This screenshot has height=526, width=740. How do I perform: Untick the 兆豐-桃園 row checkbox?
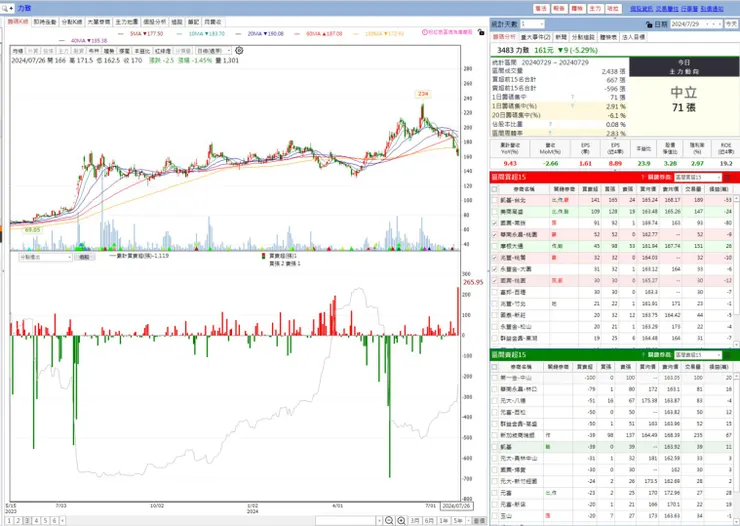[x=495, y=258]
